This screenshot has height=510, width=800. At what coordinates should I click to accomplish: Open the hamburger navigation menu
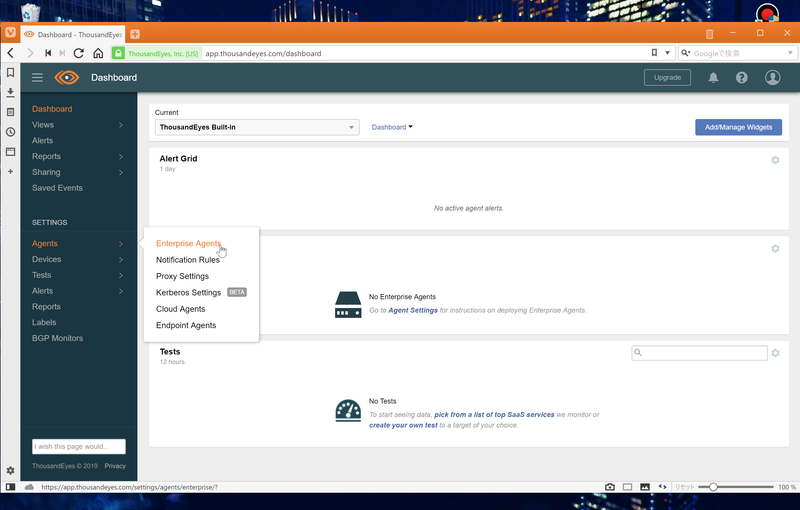click(37, 78)
